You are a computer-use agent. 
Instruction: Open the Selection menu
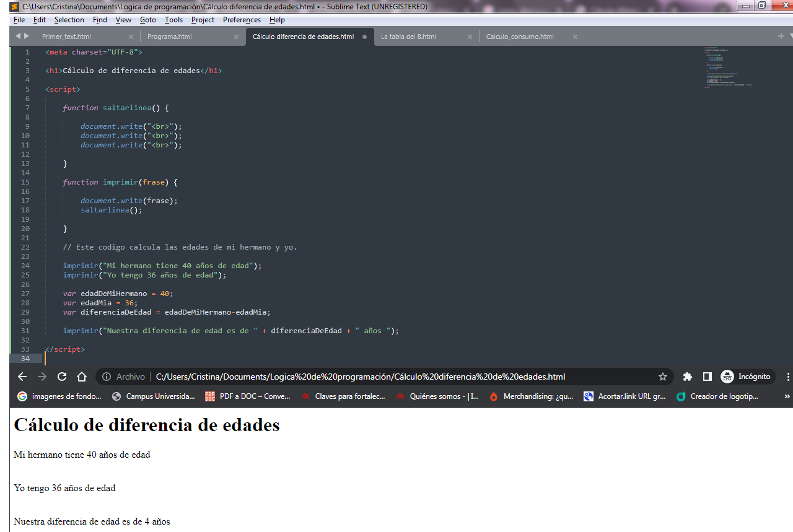point(69,20)
